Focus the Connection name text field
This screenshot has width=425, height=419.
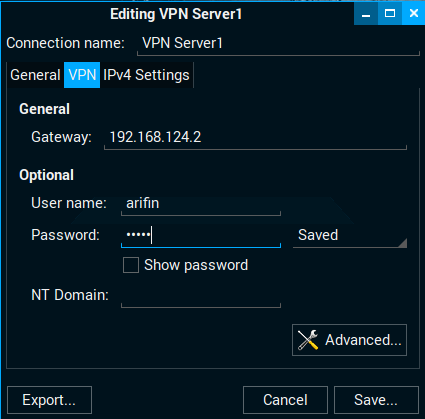click(x=278, y=43)
